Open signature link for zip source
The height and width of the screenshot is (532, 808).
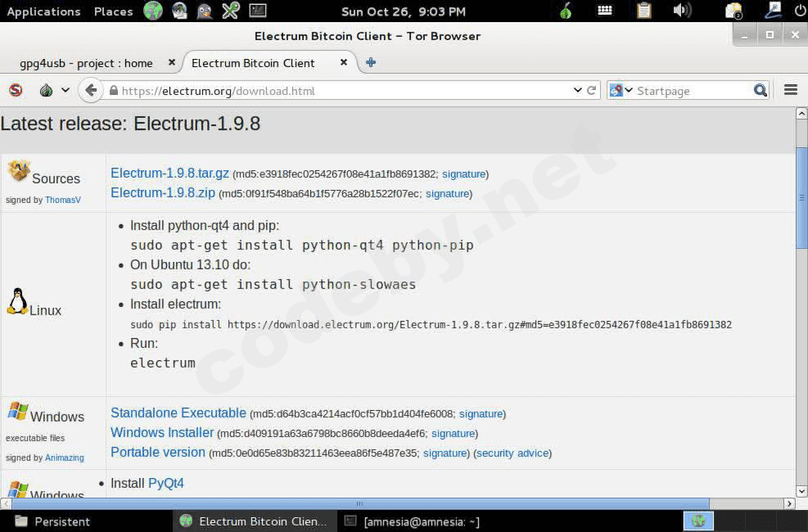447,194
